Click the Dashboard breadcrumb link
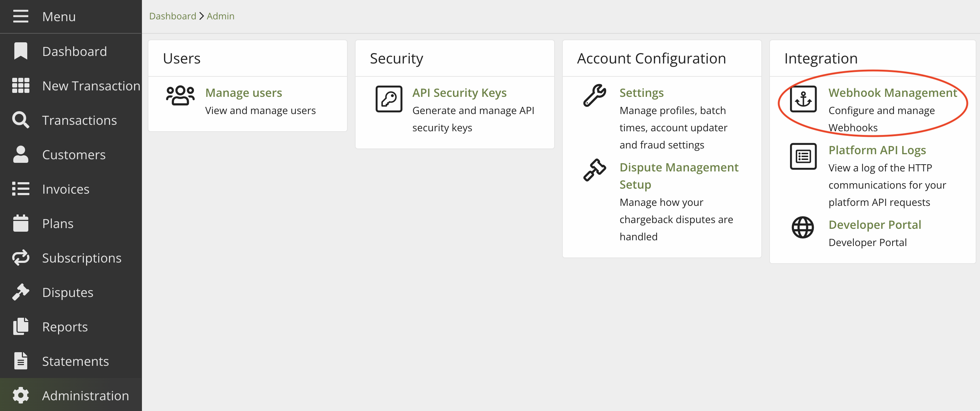Screen dimensions: 980x411 (172, 16)
